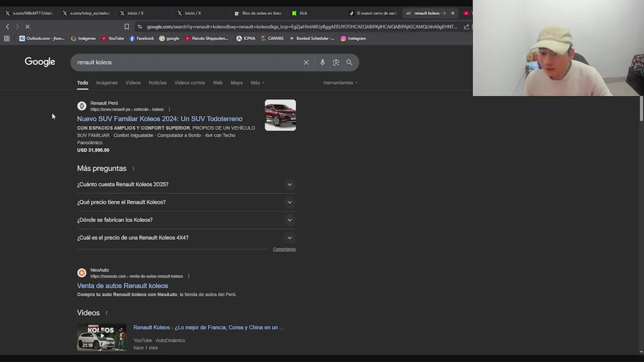644x362 pixels.
Task: Submit search with magnifier icon
Action: pyautogui.click(x=349, y=62)
